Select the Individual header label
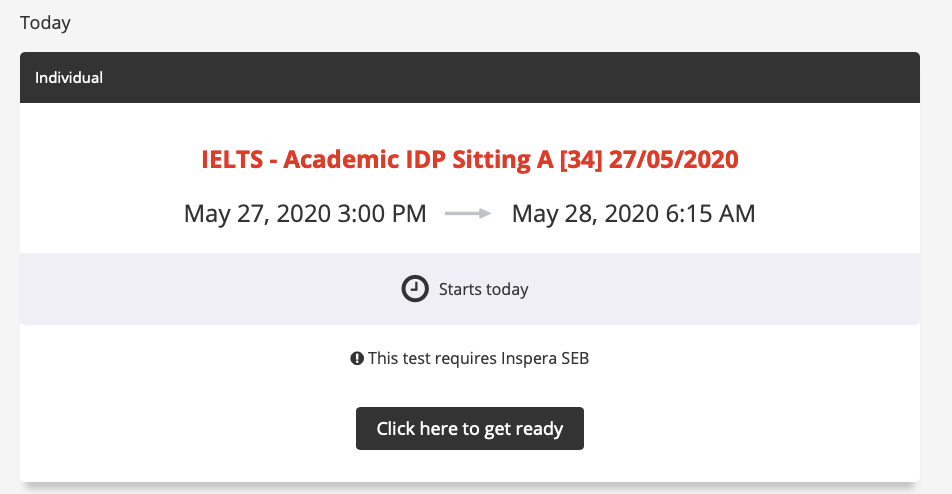Screen dimensions: 952x494 click(69, 77)
